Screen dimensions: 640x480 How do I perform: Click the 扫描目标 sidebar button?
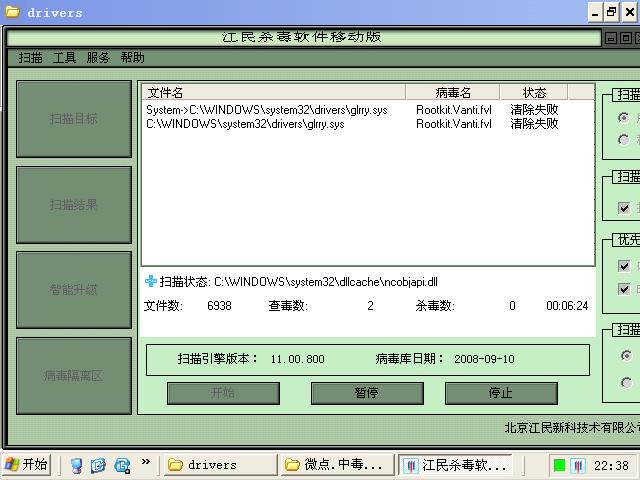coord(74,119)
